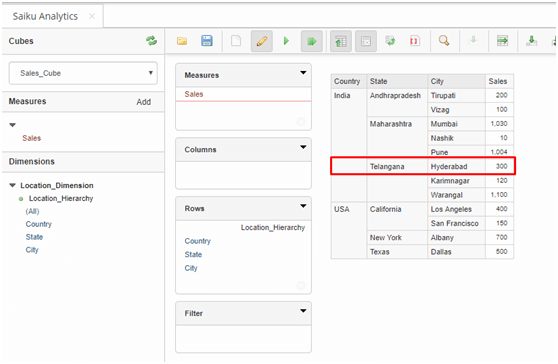Click the faded green down-arrow toolbar icon
The width and height of the screenshot is (558, 364).
click(473, 40)
